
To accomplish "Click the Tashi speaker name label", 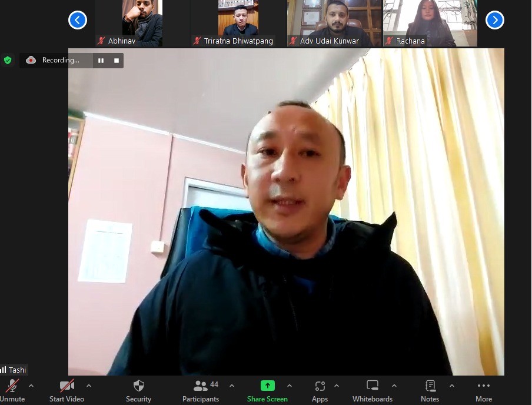I will click(17, 370).
